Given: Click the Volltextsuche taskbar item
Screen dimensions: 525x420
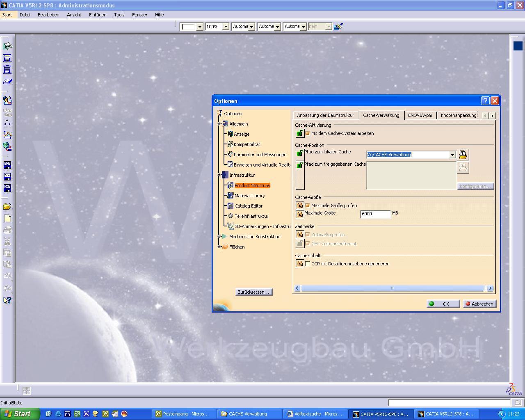Looking at the screenshot, I should coord(315,414).
